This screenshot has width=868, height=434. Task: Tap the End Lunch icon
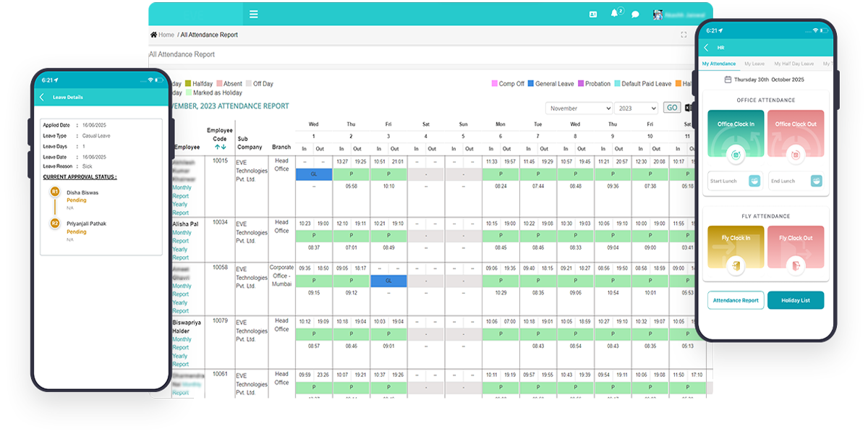click(x=816, y=181)
